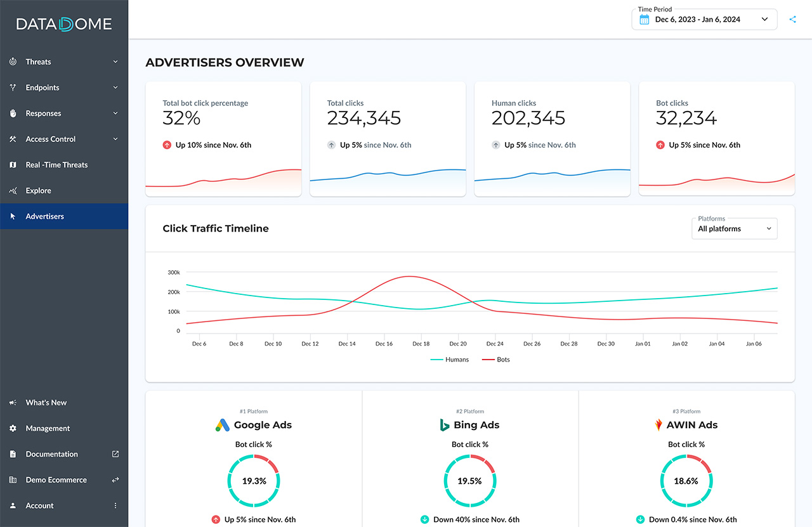Switch to the Advertisers sidebar section
Screen dimensions: 812x527
click(45, 216)
